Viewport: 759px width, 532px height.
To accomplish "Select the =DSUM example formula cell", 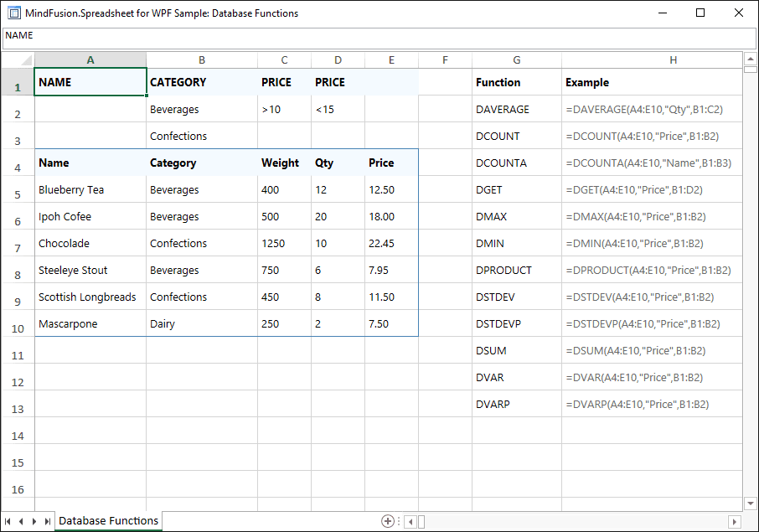I will (x=652, y=350).
